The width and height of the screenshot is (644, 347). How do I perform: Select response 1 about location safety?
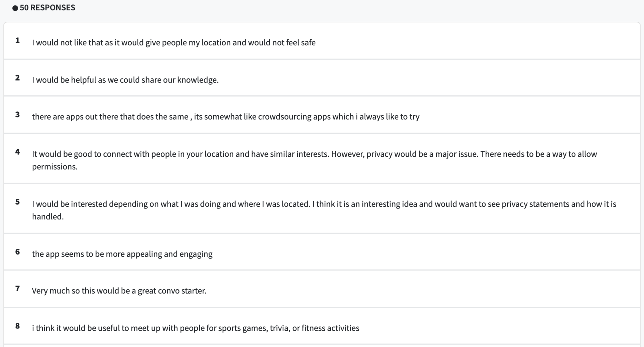coord(174,43)
